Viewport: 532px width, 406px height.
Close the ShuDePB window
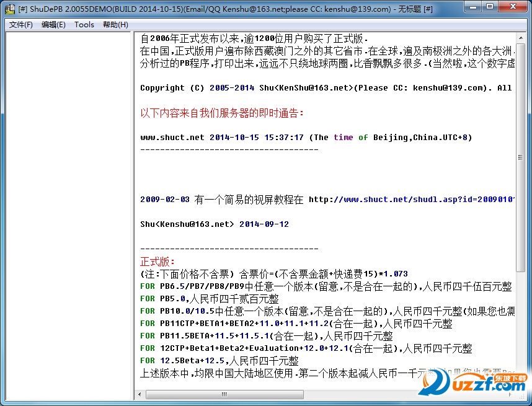pos(513,7)
